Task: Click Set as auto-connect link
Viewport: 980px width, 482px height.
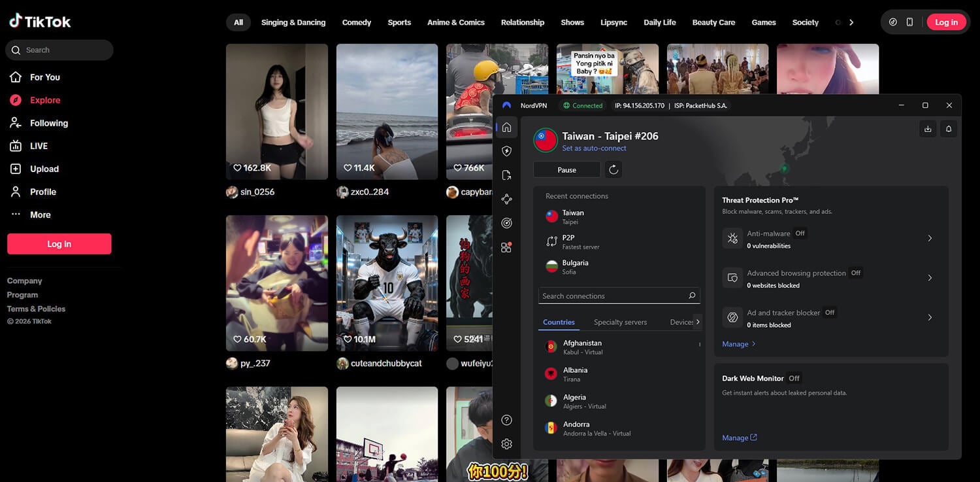Action: point(594,148)
